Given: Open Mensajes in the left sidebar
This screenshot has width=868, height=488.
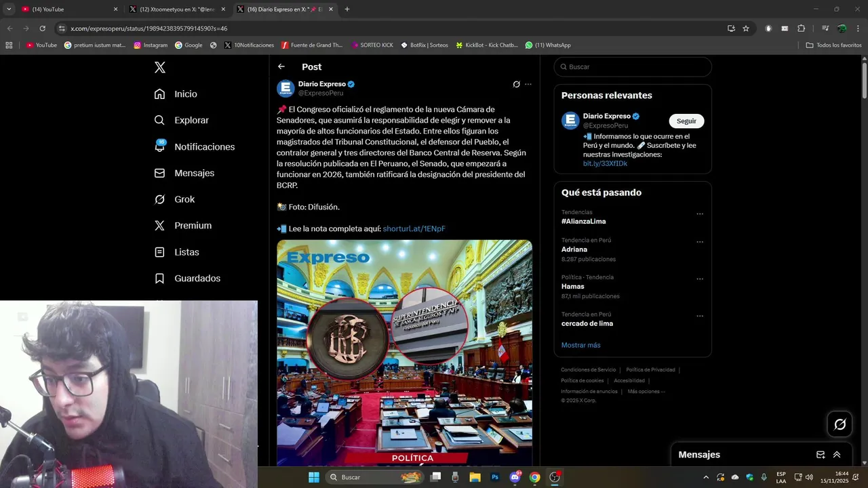Looking at the screenshot, I should click(x=184, y=173).
